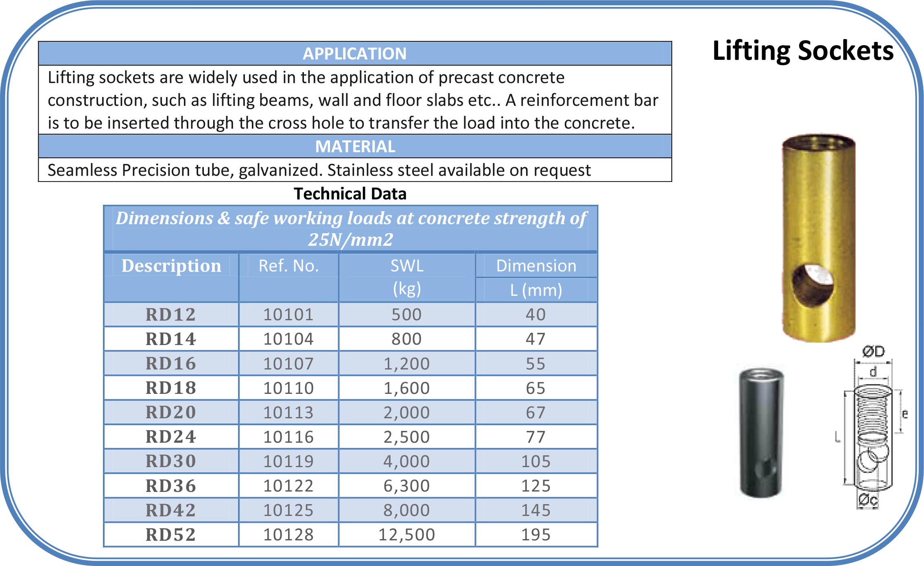The image size is (924, 566).
Task: Click the MATERIAL header bar
Action: coord(355,146)
